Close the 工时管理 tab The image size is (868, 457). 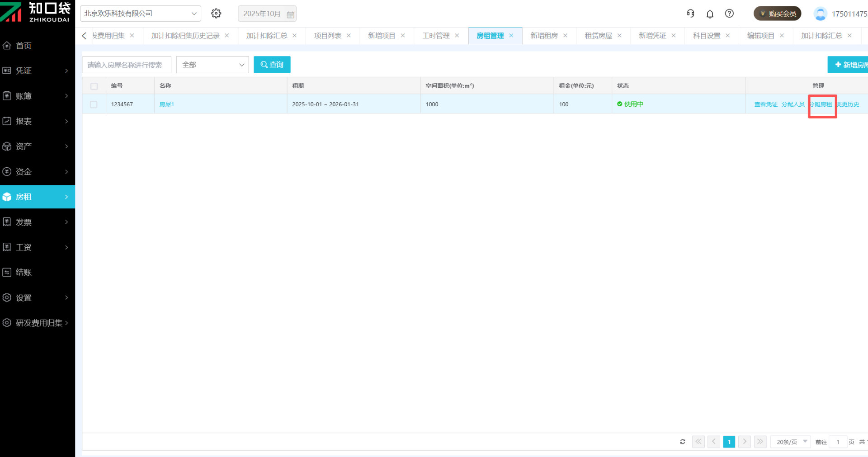pyautogui.click(x=457, y=36)
